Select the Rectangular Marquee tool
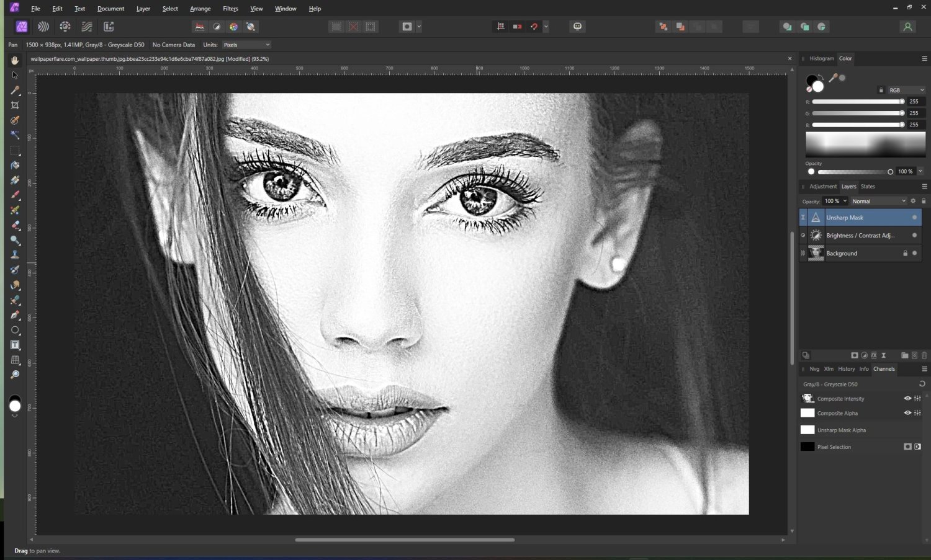Viewport: 931px width, 560px height. pyautogui.click(x=15, y=150)
